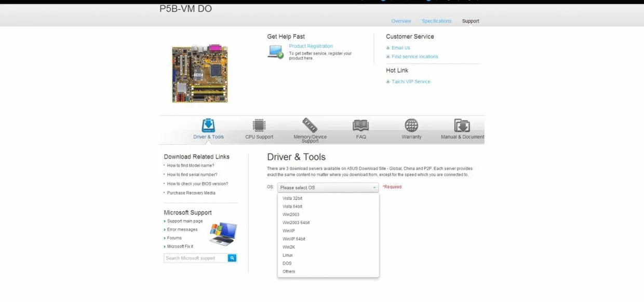Image resolution: width=644 pixels, height=302 pixels.
Task: Switch to the Support tab
Action: tap(471, 21)
